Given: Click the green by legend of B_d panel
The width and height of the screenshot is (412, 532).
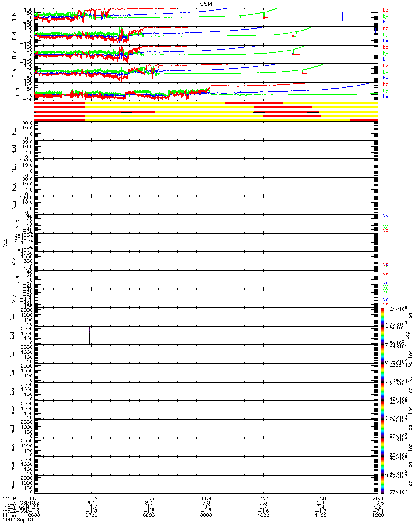Looking at the screenshot, I should [385, 35].
